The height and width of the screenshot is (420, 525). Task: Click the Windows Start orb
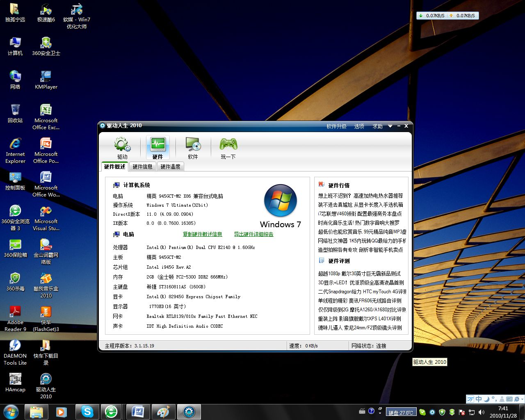[11, 411]
